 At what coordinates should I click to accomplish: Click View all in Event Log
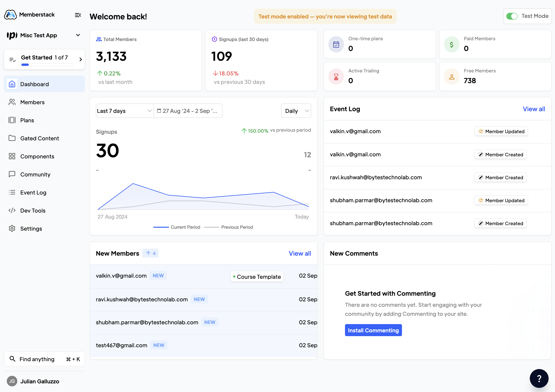[534, 109]
